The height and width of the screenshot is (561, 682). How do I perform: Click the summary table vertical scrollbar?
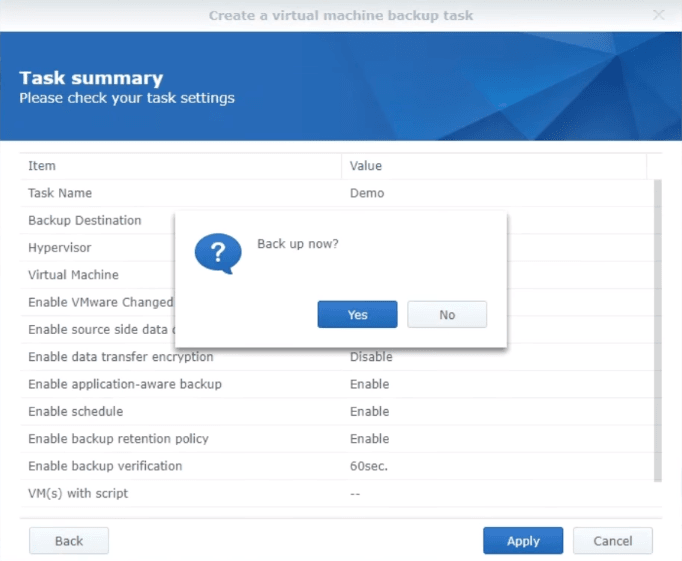click(x=658, y=331)
